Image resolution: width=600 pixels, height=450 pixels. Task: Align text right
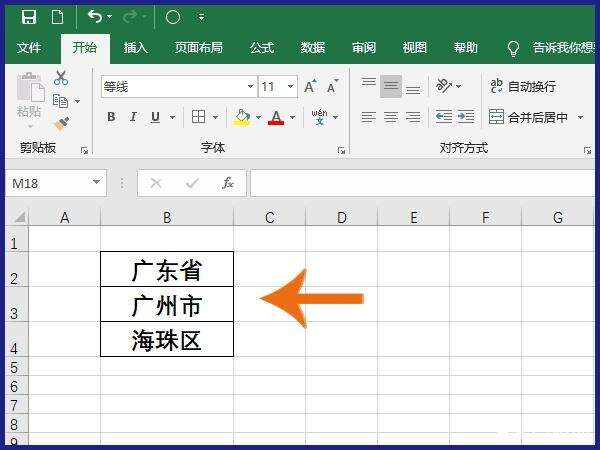click(413, 117)
